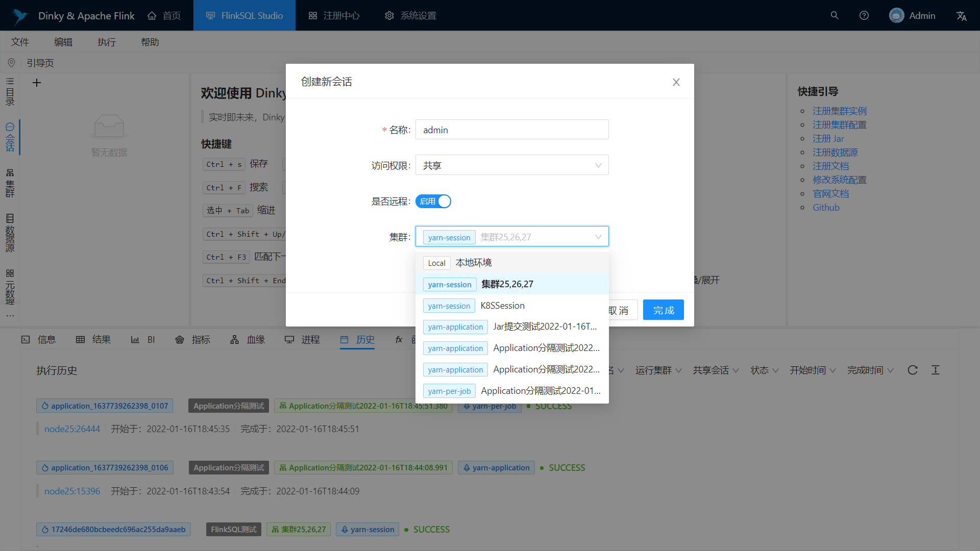
Task: Click the 名称 input field
Action: click(x=511, y=130)
